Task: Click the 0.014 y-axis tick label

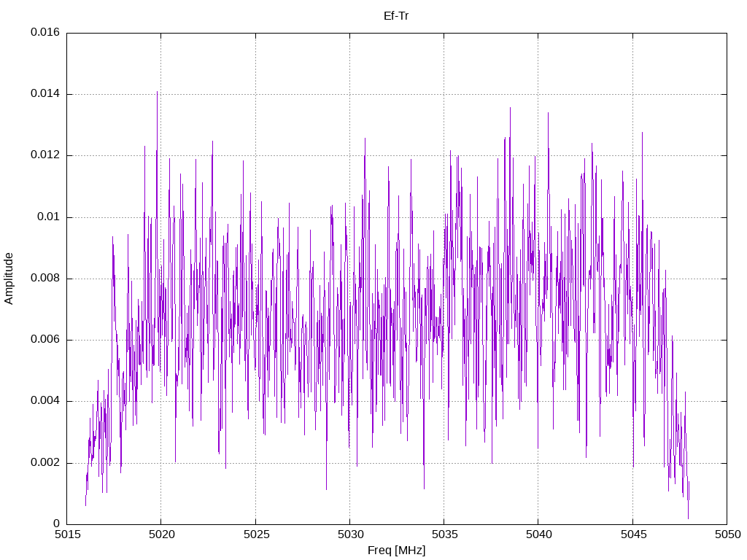Action: (x=45, y=94)
